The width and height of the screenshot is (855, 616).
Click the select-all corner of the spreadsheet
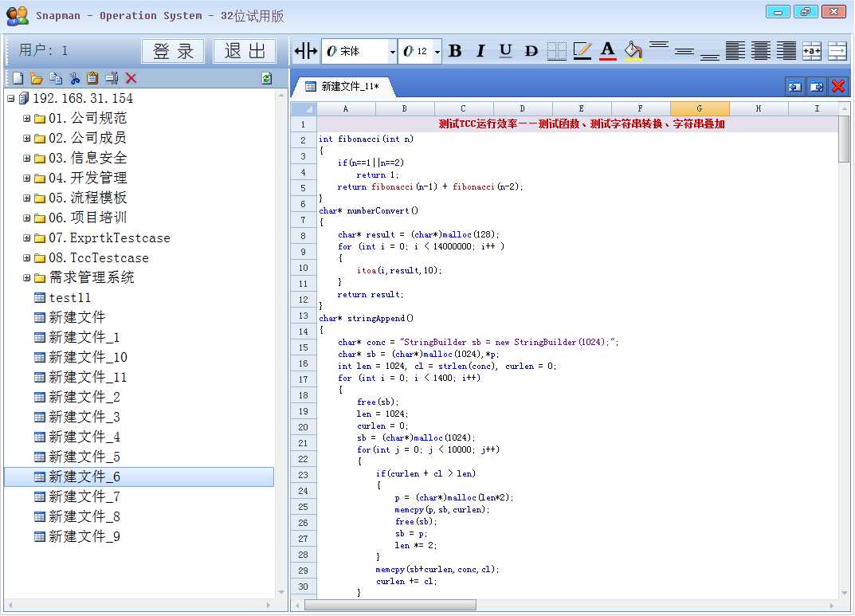304,108
